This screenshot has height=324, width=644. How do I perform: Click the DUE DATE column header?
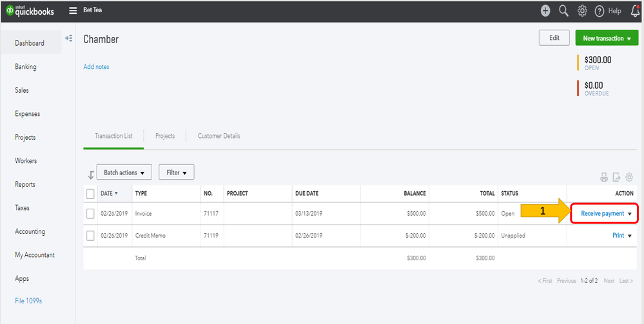(x=307, y=193)
